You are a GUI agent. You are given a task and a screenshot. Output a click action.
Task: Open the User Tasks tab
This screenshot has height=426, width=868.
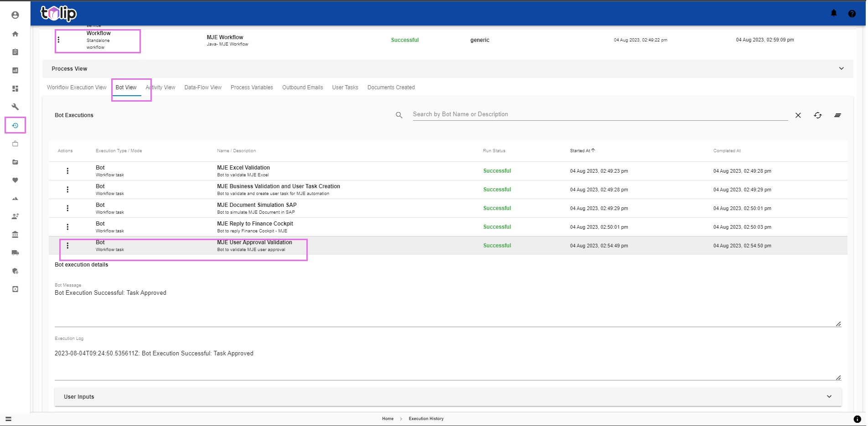pyautogui.click(x=345, y=87)
